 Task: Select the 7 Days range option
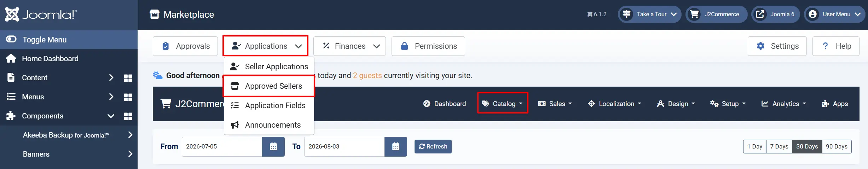779,146
